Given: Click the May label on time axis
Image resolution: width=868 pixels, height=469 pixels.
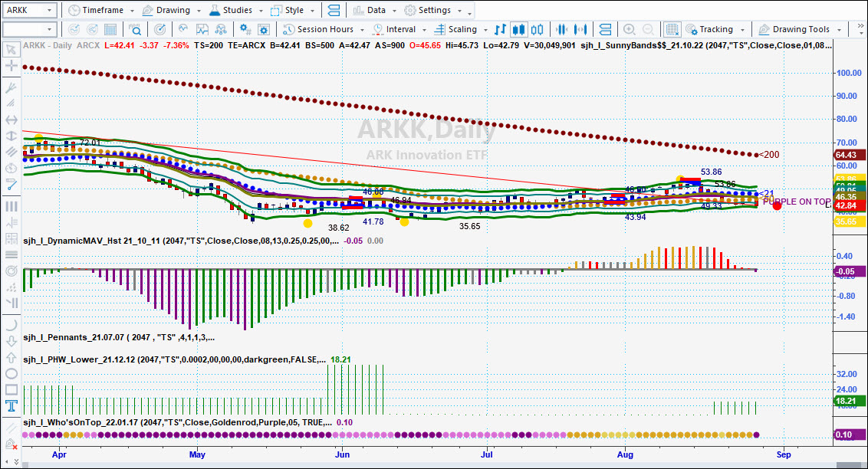Looking at the screenshot, I should point(197,454).
